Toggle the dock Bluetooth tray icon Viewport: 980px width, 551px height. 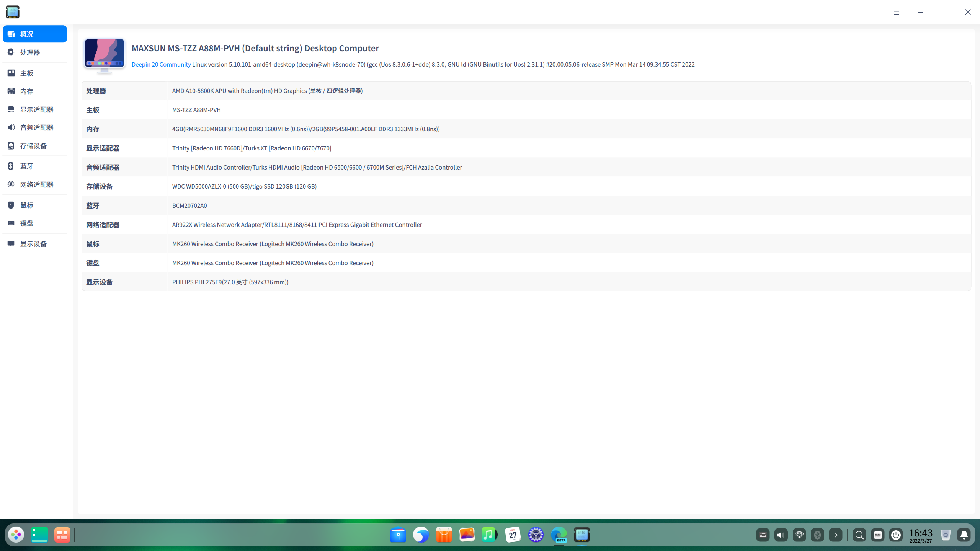(x=817, y=535)
